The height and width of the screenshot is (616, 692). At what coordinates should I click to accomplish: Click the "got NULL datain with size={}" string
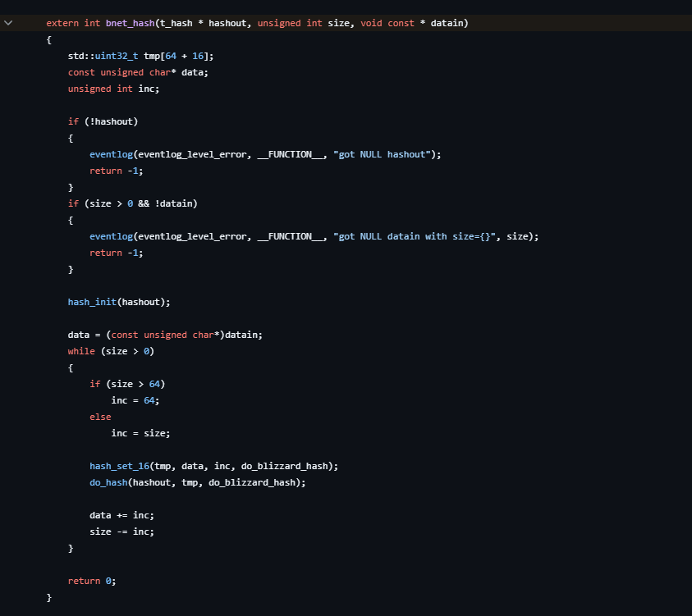[416, 236]
